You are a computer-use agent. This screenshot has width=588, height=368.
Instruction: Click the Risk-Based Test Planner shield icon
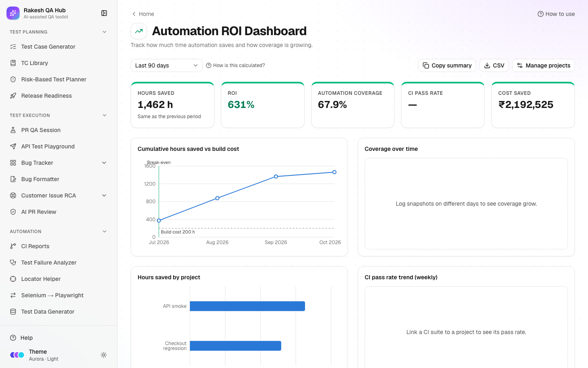point(13,79)
